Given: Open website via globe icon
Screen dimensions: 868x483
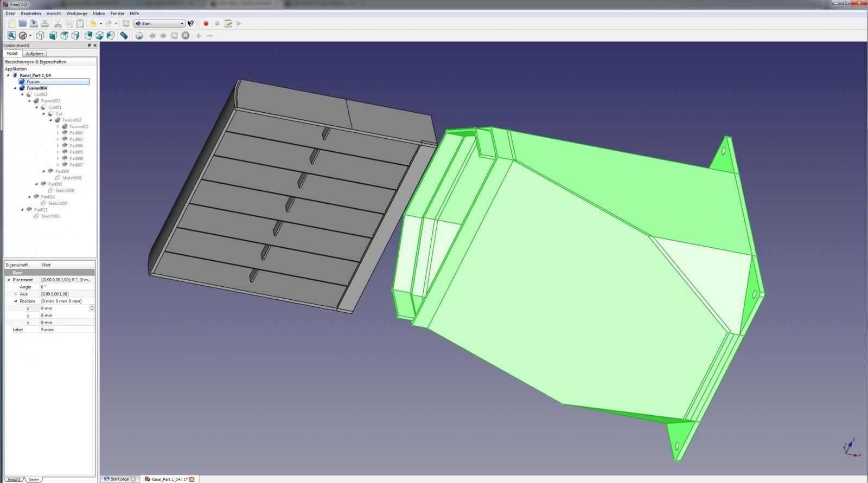Looking at the screenshot, I should click(x=139, y=35).
